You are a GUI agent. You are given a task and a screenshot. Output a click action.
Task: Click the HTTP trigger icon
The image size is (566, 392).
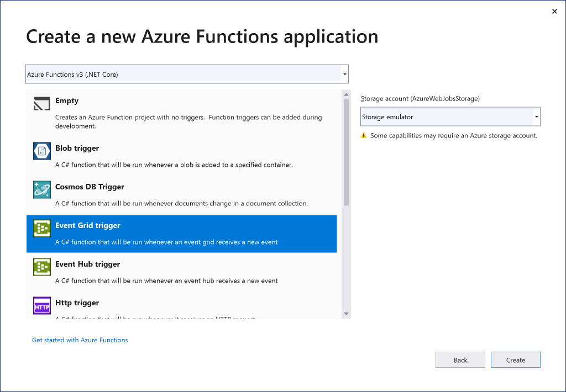[42, 306]
